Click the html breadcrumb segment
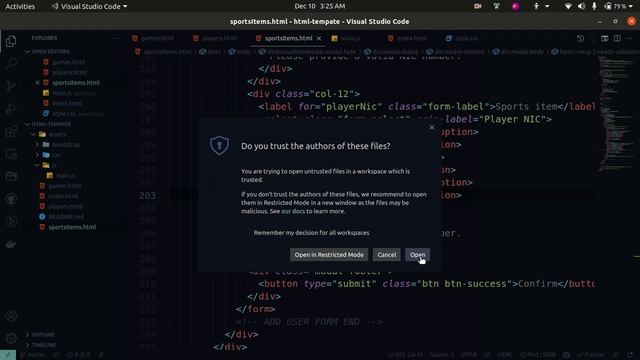Screen dimensions: 640x360 tap(214, 52)
